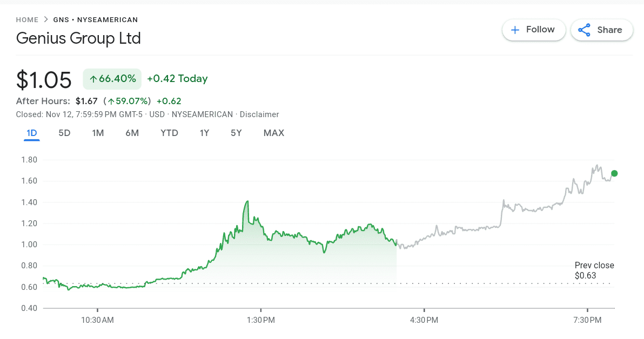Switch to the 1M chart view

(x=98, y=133)
